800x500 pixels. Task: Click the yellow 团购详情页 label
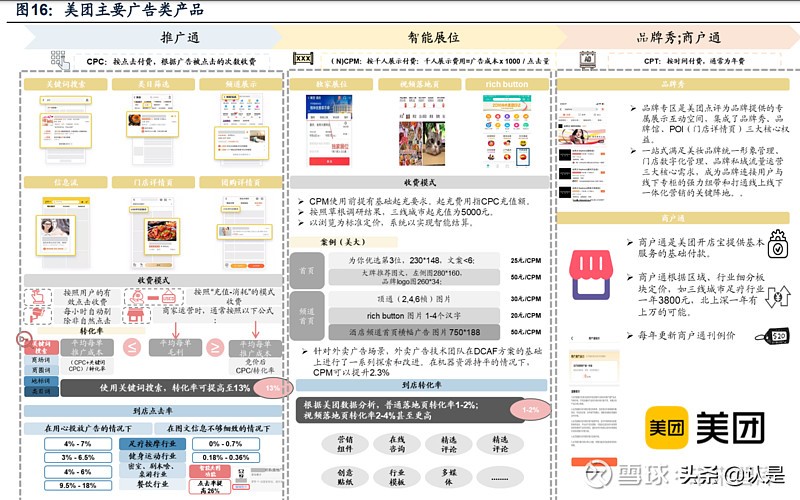click(x=241, y=182)
